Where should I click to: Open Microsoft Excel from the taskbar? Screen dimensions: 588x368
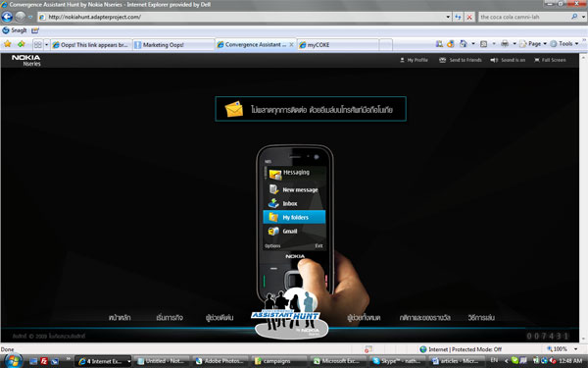[x=338, y=361]
